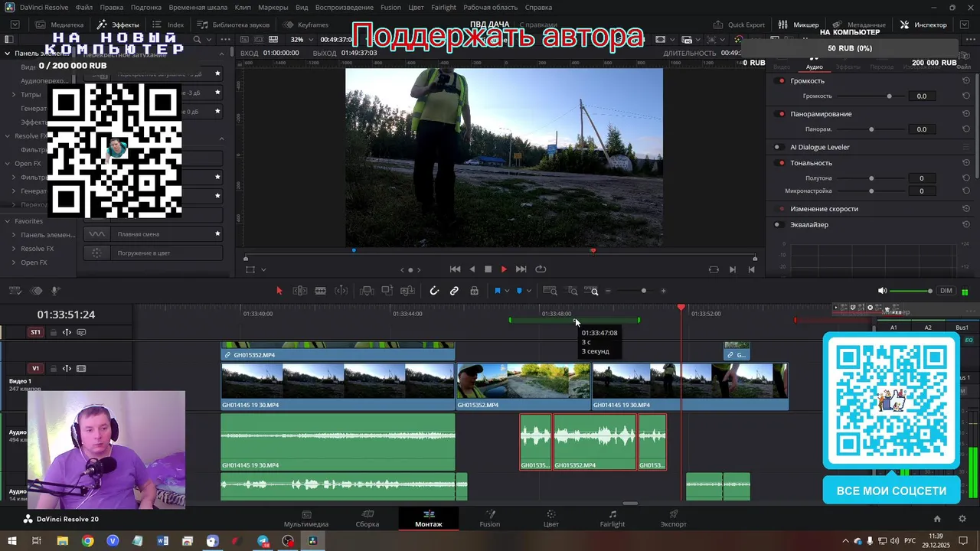980x551 pixels.
Task: Open Windows Start button on taskbar
Action: pos(12,541)
